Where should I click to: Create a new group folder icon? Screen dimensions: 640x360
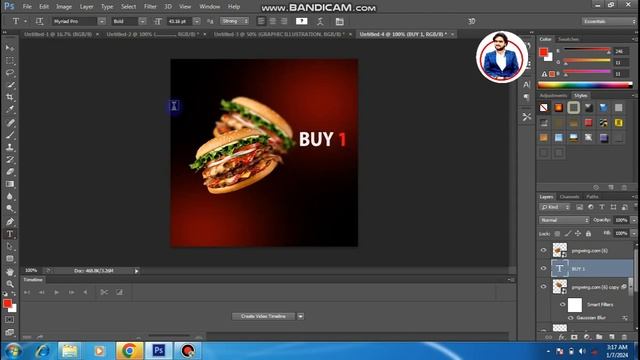point(599,337)
